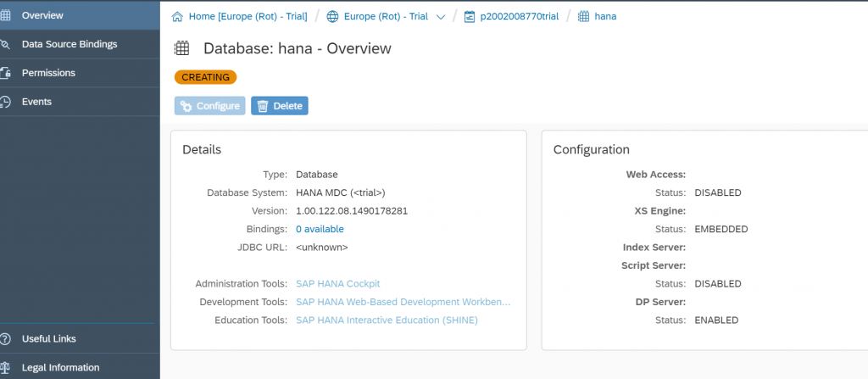Select Script Server status DISABLED
This screenshot has height=379, width=868.
[718, 284]
